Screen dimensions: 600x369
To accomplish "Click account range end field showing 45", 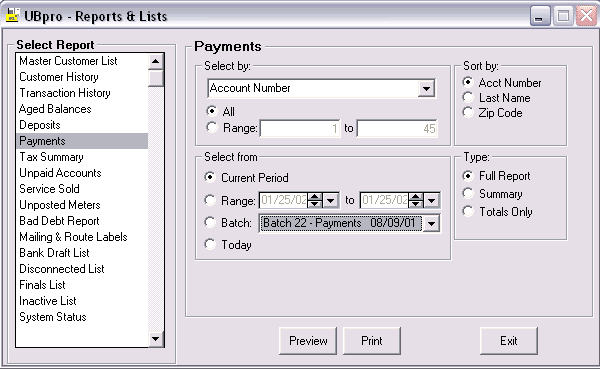I will 397,128.
